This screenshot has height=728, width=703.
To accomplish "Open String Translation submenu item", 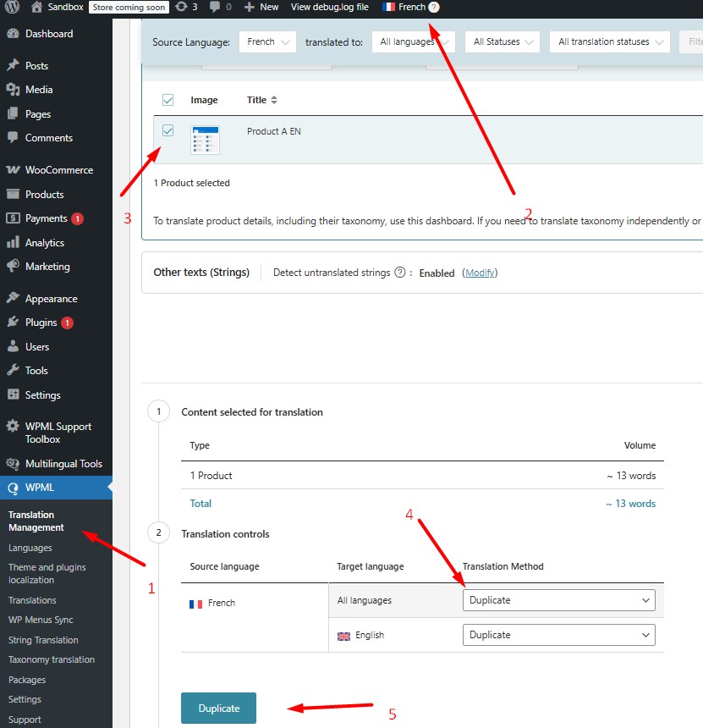I will [43, 640].
